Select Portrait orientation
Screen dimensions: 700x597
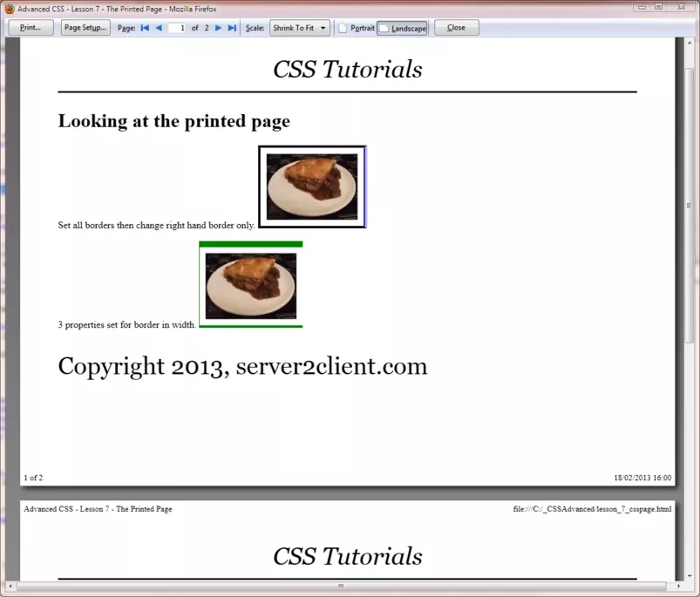[x=357, y=28]
